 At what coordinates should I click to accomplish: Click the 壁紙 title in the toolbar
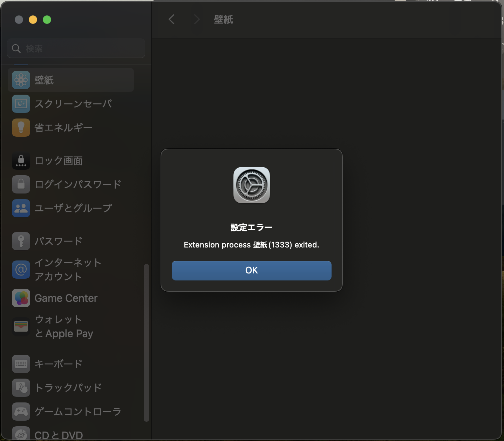[224, 20]
